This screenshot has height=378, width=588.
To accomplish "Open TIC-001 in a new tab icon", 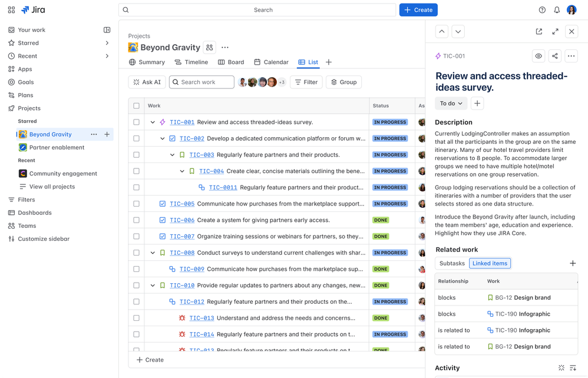I will tap(539, 31).
